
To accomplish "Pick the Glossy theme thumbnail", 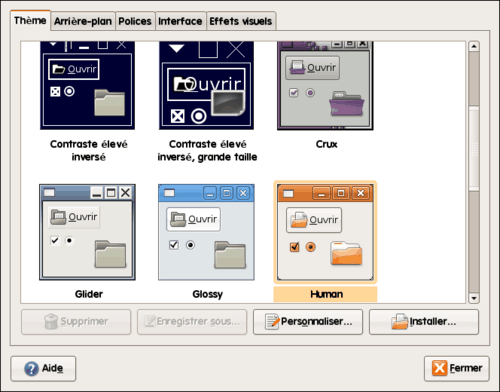I will (206, 232).
